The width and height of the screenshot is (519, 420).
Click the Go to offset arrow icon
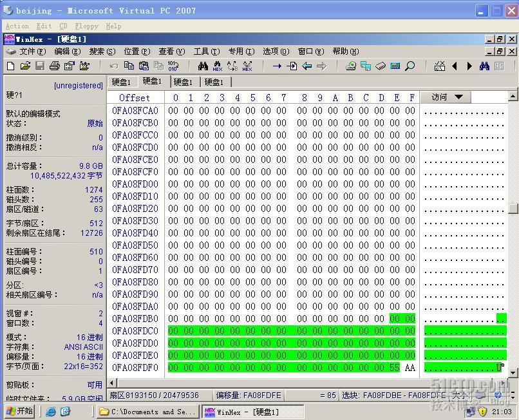(x=277, y=66)
